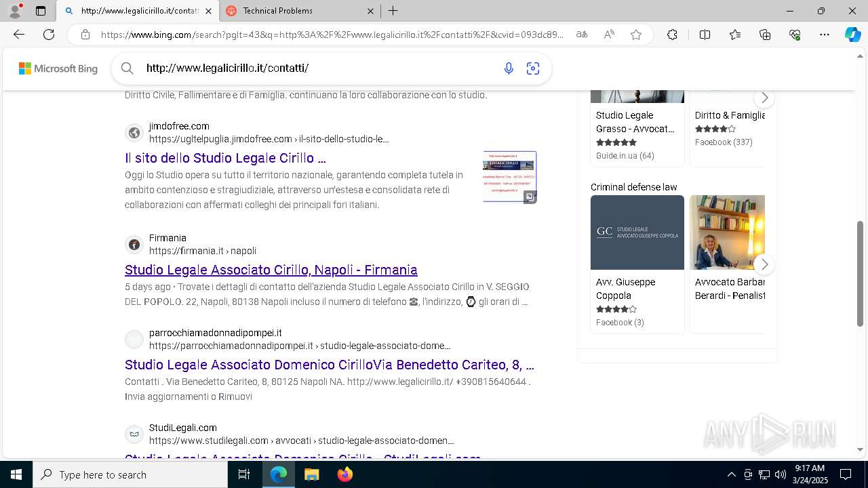Open Avvocato Barbara Berardi card photo

(727, 232)
